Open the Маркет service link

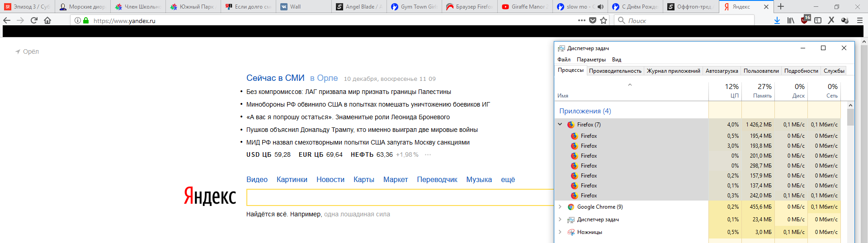396,179
